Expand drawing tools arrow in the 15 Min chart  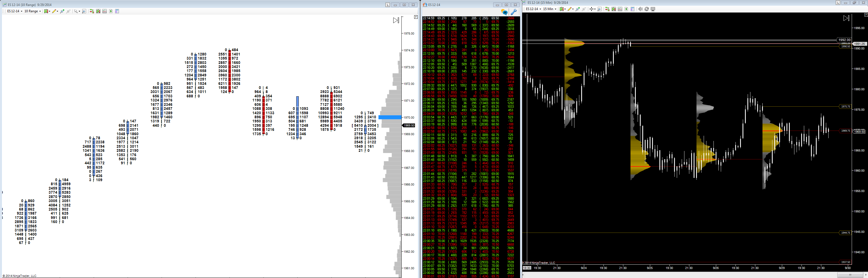[573, 9]
